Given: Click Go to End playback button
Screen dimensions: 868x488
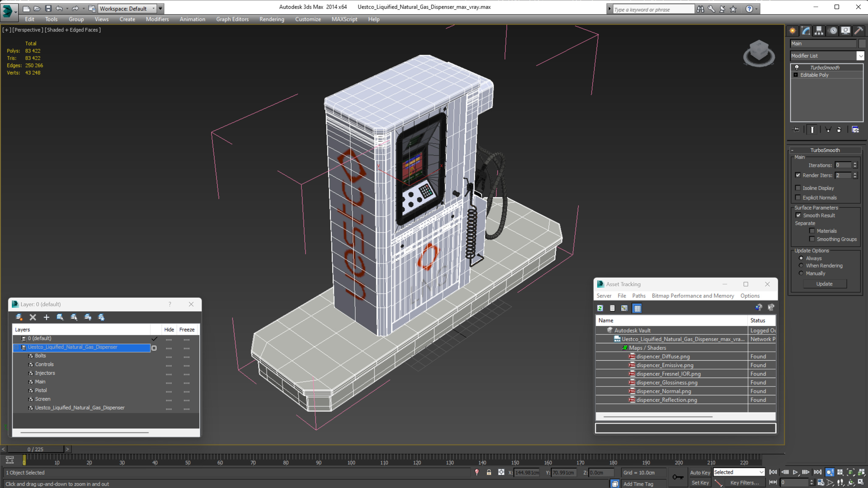Looking at the screenshot, I should pyautogui.click(x=818, y=472).
